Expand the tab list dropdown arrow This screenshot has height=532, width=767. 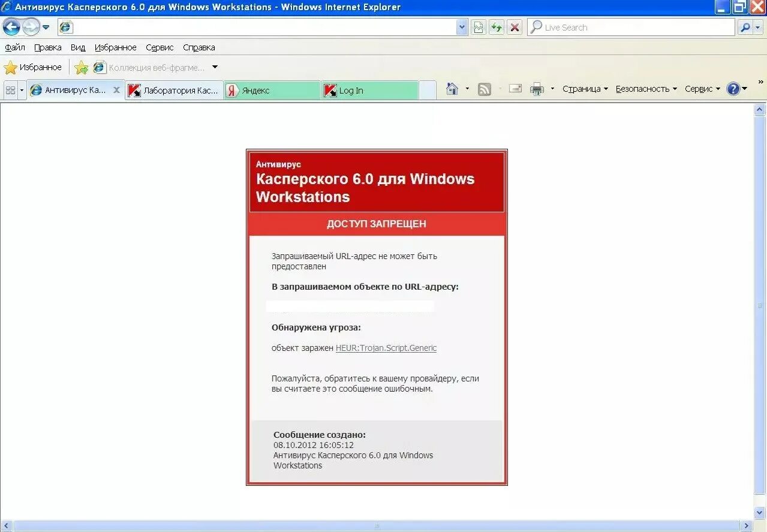pyautogui.click(x=22, y=91)
